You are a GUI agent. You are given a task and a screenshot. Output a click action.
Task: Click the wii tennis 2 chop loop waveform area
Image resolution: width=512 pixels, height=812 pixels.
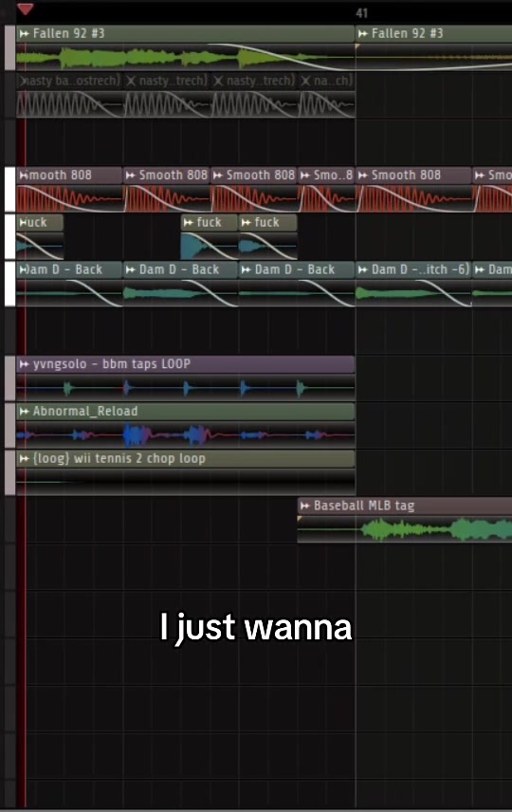tap(185, 482)
